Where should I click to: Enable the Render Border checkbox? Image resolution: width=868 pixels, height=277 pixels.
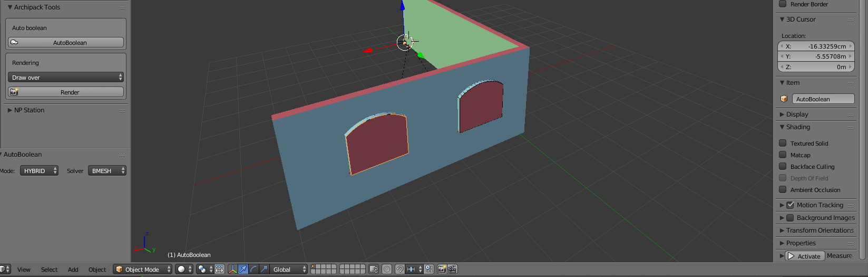tap(783, 4)
